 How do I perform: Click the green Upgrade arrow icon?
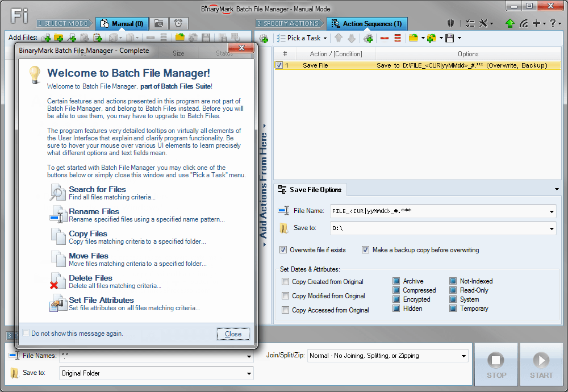tap(510, 23)
